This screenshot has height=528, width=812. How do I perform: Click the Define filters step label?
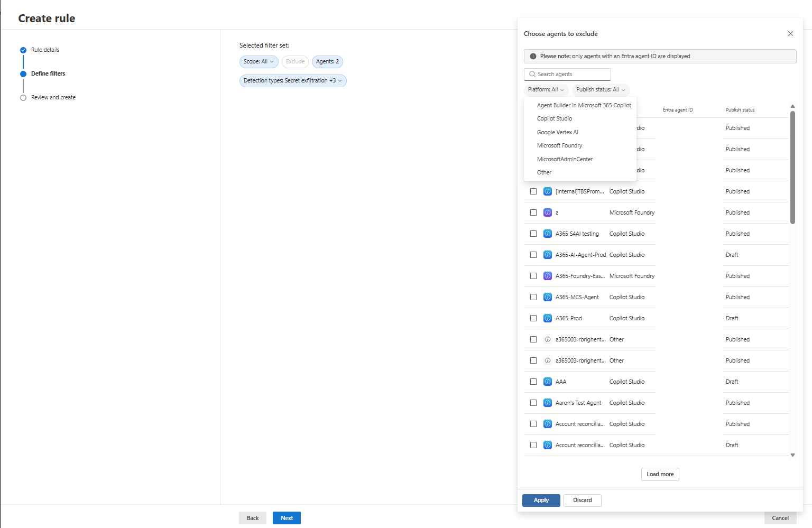click(48, 74)
